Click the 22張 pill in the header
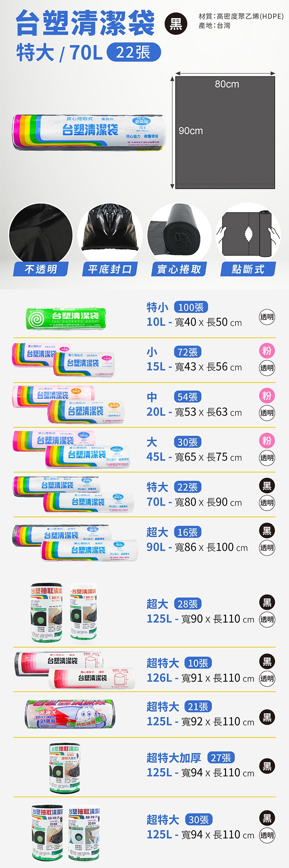This screenshot has height=868, width=289. [133, 52]
